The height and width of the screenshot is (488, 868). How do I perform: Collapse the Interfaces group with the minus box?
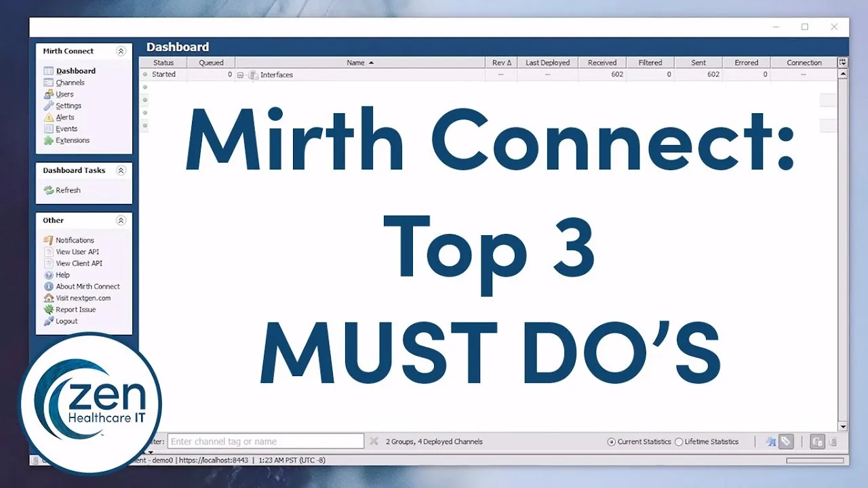click(240, 75)
